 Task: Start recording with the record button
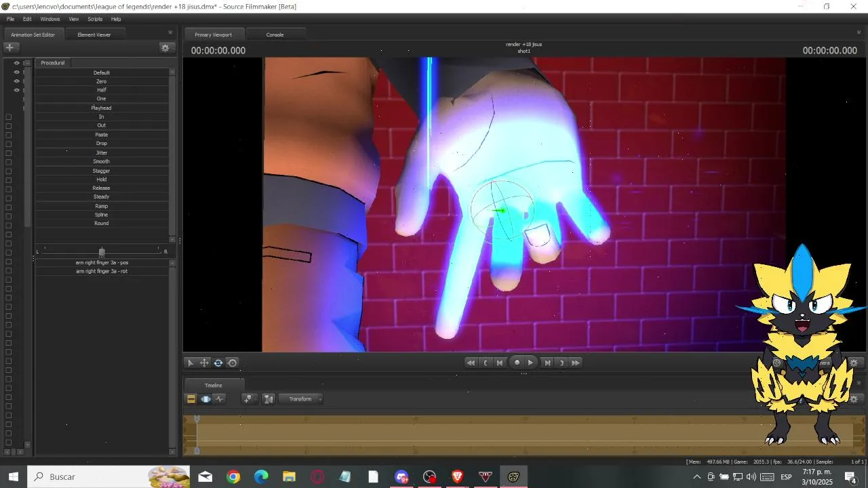pos(517,363)
